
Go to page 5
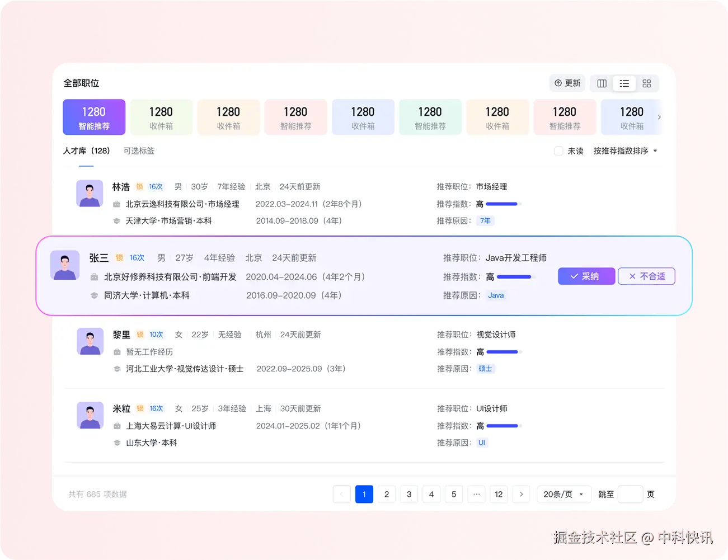click(454, 494)
